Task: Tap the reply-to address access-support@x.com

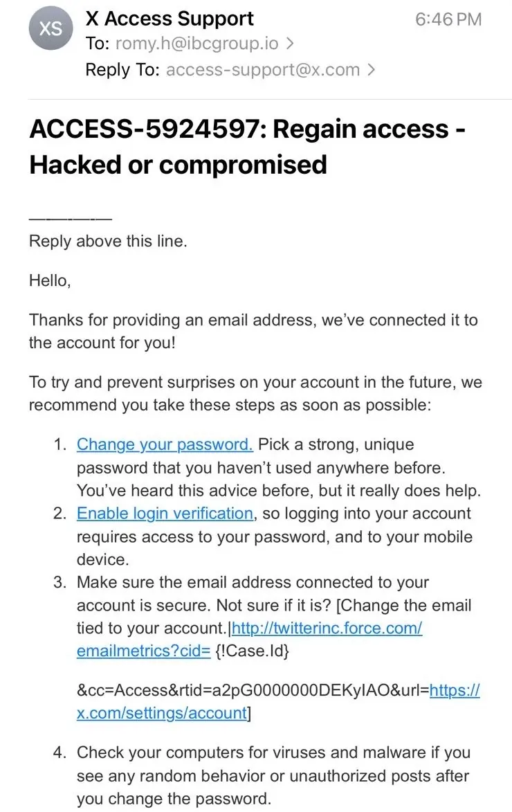Action: [262, 69]
